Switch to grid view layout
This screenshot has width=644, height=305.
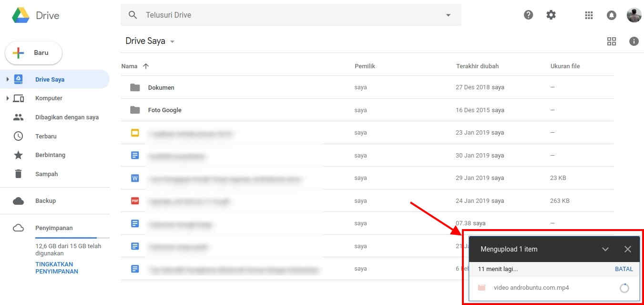click(612, 42)
